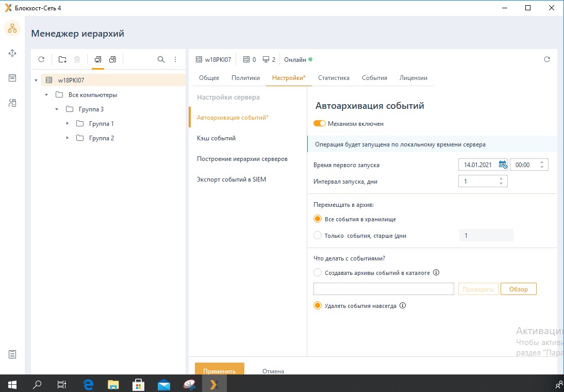Adjust the launch interval days stepper
The image size is (564, 392).
point(501,181)
